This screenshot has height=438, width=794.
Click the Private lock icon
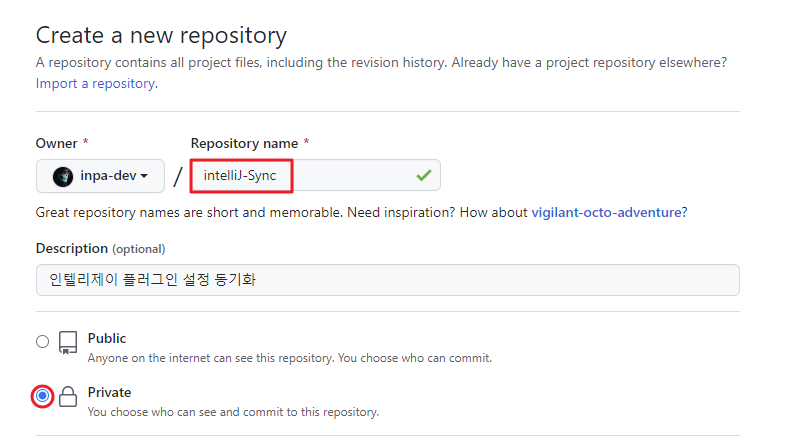coord(68,396)
